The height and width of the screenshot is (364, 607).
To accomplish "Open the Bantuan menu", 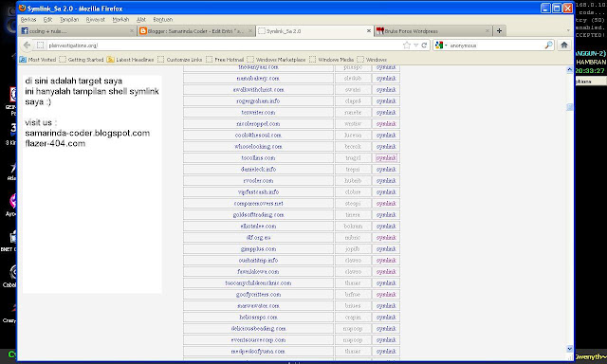I will click(162, 19).
